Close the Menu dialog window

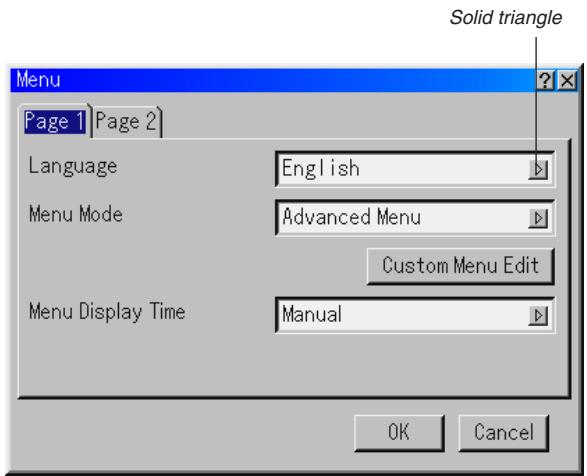567,80
